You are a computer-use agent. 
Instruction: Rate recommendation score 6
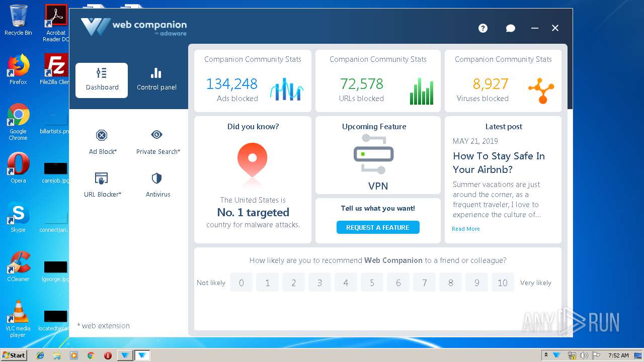click(398, 283)
